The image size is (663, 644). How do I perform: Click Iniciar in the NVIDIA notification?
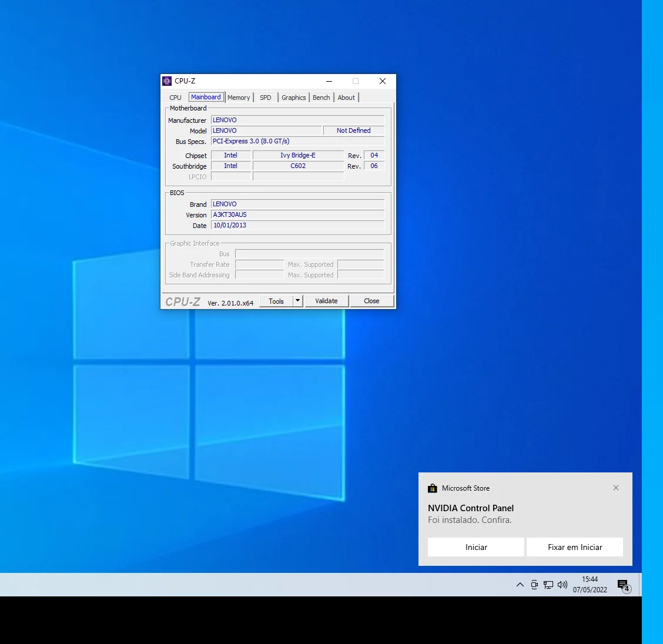click(x=476, y=547)
